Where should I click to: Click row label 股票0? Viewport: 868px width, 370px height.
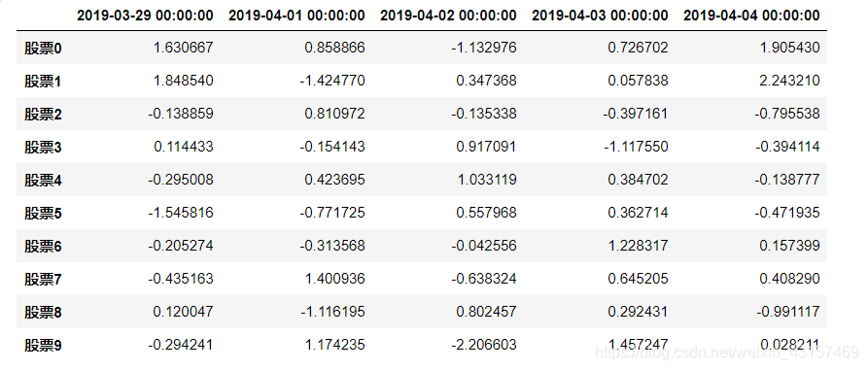[x=43, y=49]
